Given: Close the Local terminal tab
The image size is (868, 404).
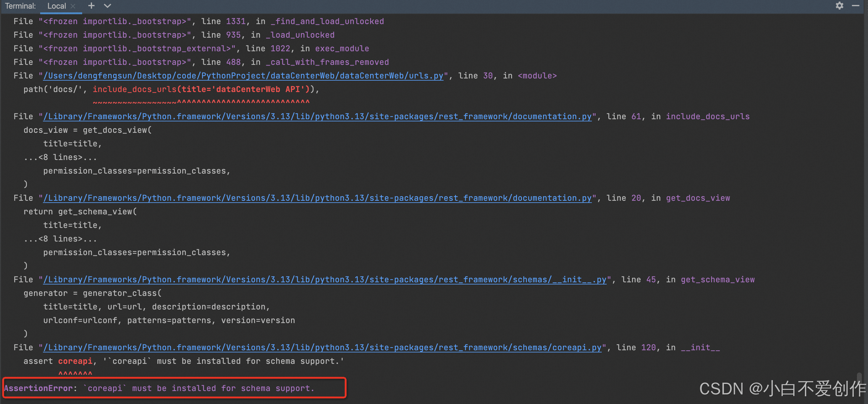Looking at the screenshot, I should [73, 6].
